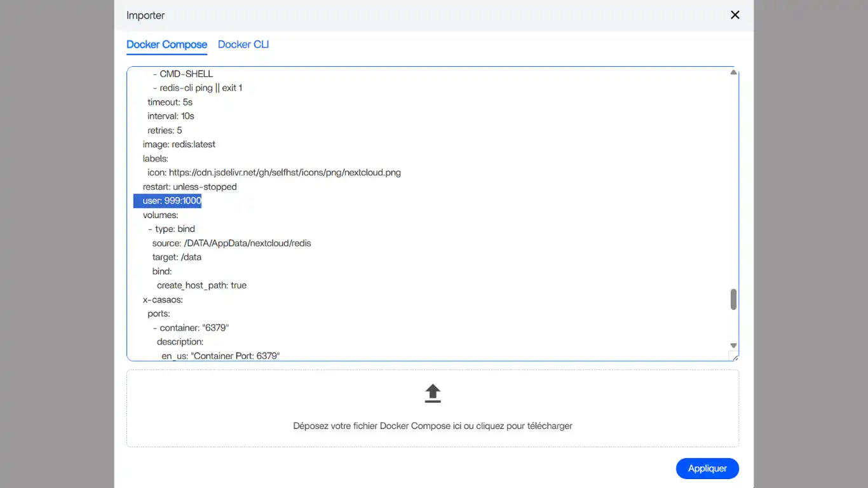The height and width of the screenshot is (488, 868).
Task: Click the 'source: /DATA/AppData/nextcloud/redis' line
Action: coord(231,243)
